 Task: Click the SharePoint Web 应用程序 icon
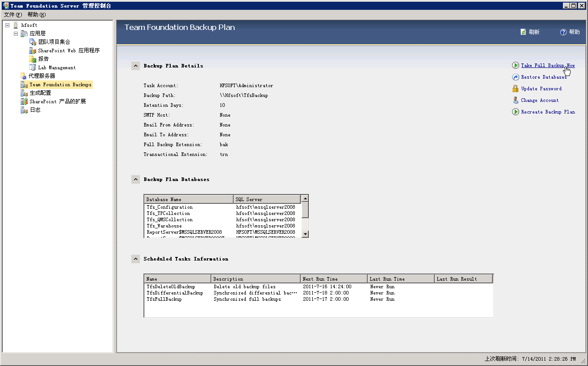pos(33,50)
